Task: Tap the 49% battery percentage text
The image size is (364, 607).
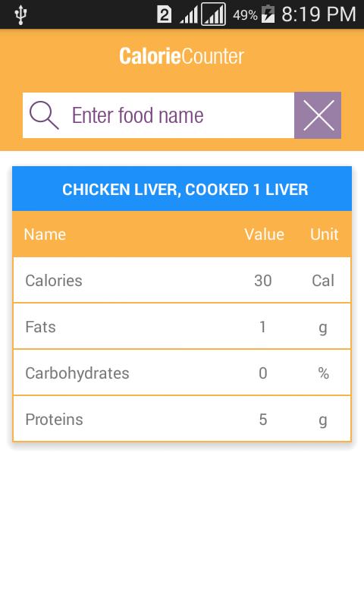Action: pyautogui.click(x=245, y=15)
